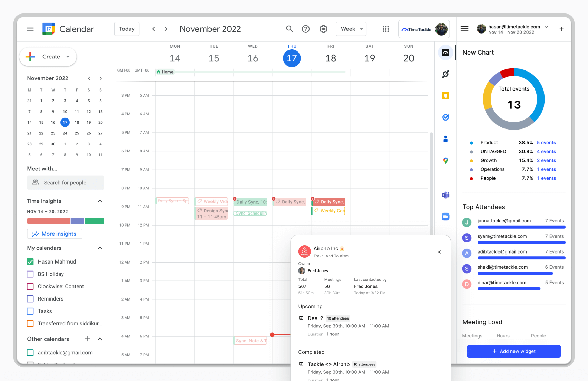This screenshot has height=381, width=588.
Task: Open Microsoft Teams add-on icon
Action: (445, 195)
